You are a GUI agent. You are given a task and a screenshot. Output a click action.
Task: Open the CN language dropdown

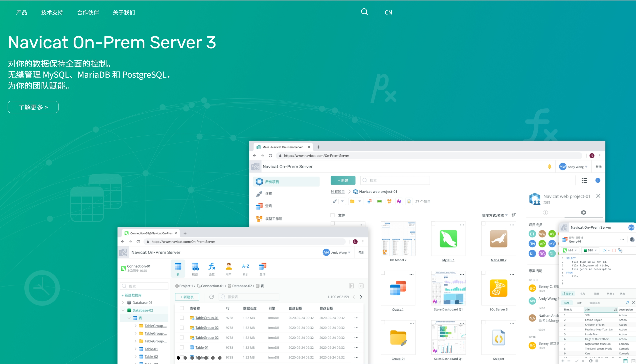388,12
